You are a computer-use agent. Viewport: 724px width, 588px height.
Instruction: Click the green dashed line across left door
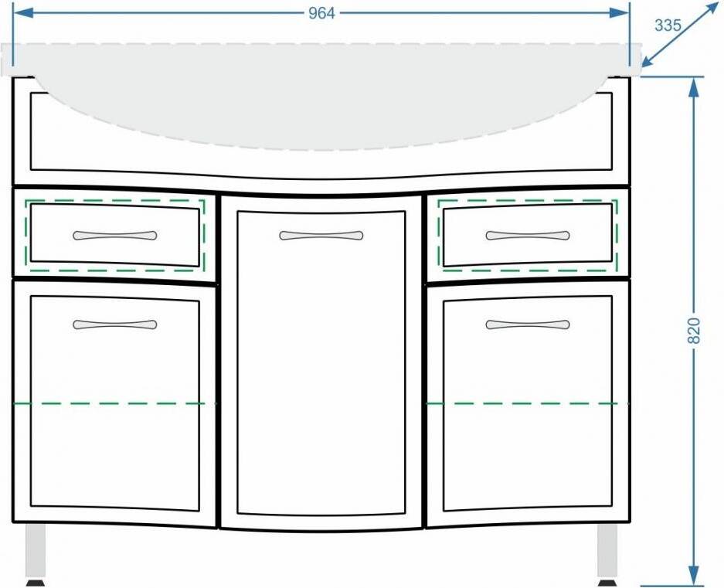(x=108, y=403)
